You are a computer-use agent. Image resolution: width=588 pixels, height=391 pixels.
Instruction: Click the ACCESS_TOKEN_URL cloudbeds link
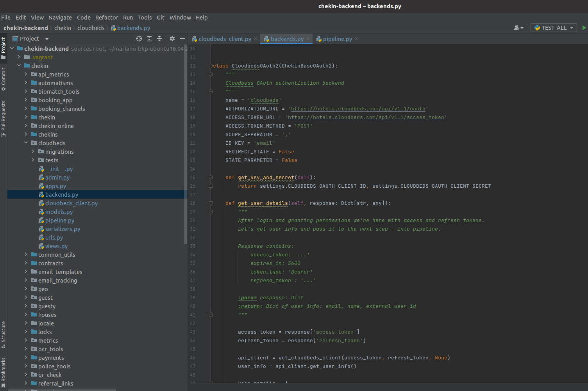(366, 117)
